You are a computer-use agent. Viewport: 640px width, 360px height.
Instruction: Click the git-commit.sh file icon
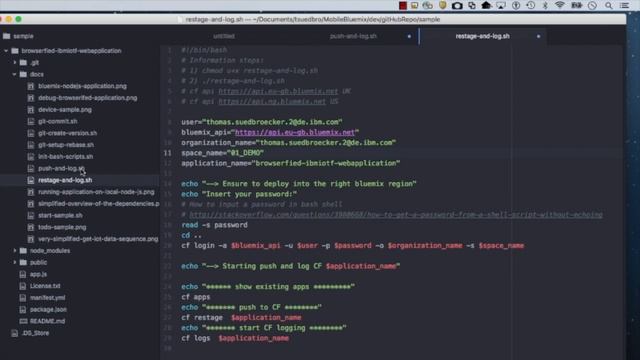pos(31,121)
